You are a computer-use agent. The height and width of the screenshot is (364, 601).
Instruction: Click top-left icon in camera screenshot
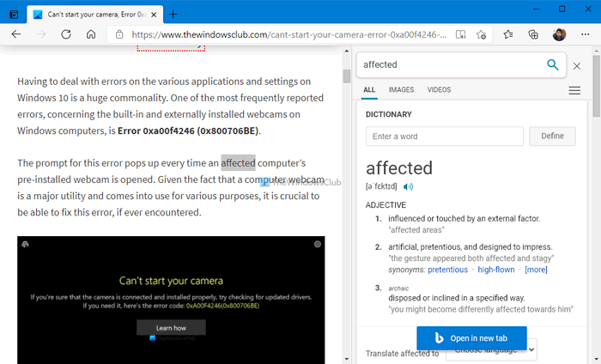click(x=25, y=244)
